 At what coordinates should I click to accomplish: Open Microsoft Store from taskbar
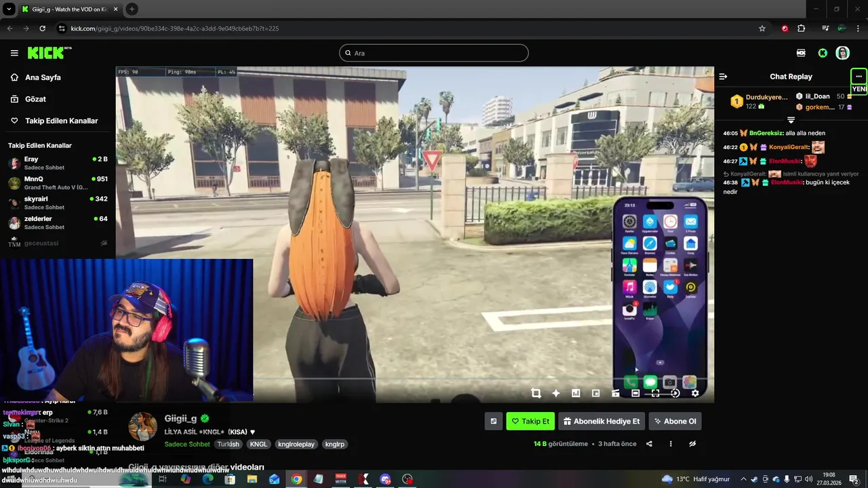(x=230, y=479)
